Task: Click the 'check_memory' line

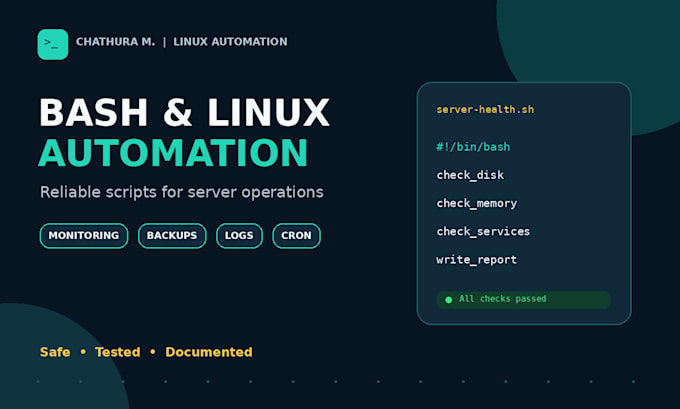Action: (477, 203)
